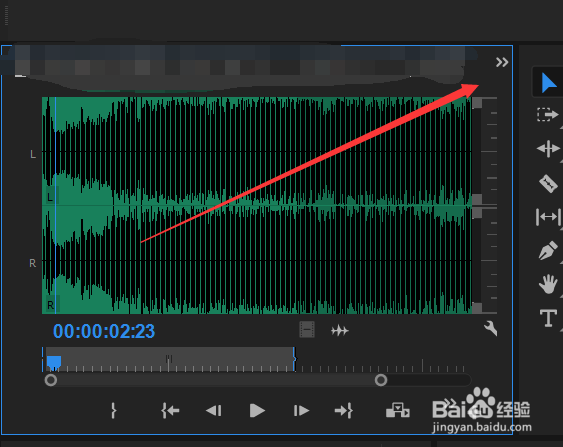Toggle the small R channel badge on waveform

51,305
